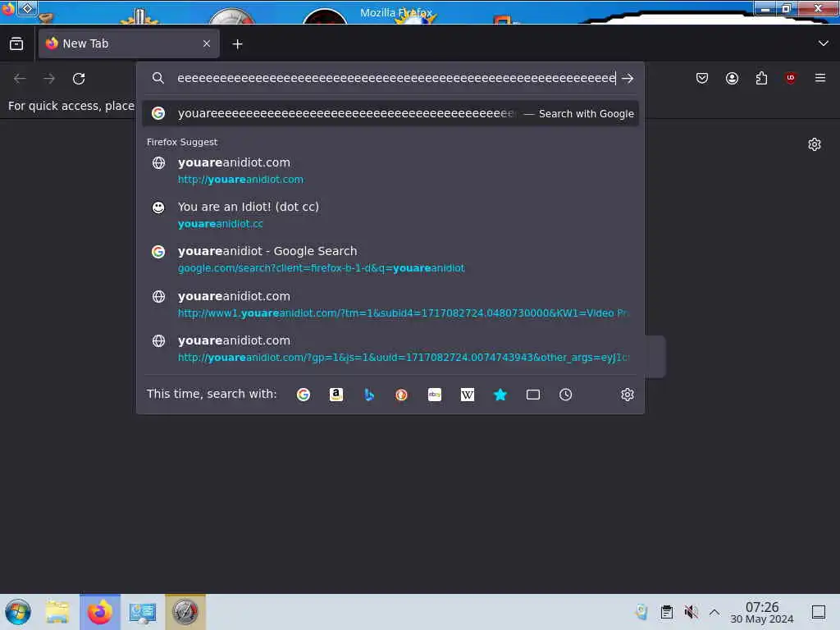Select the New Tab tab
The image size is (840, 630).
(x=129, y=44)
